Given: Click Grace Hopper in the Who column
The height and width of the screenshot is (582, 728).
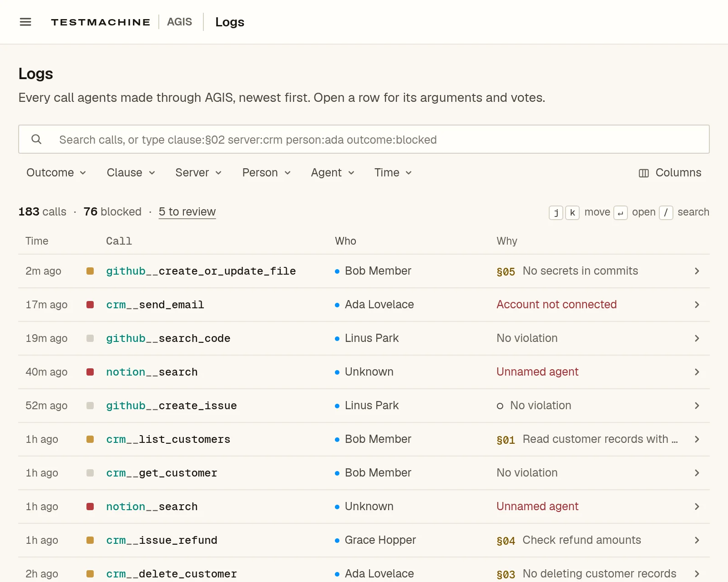Looking at the screenshot, I should [x=380, y=540].
